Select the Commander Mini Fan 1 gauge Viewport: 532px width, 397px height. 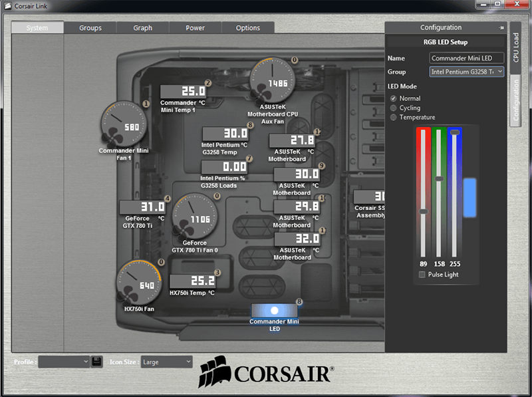coord(124,124)
